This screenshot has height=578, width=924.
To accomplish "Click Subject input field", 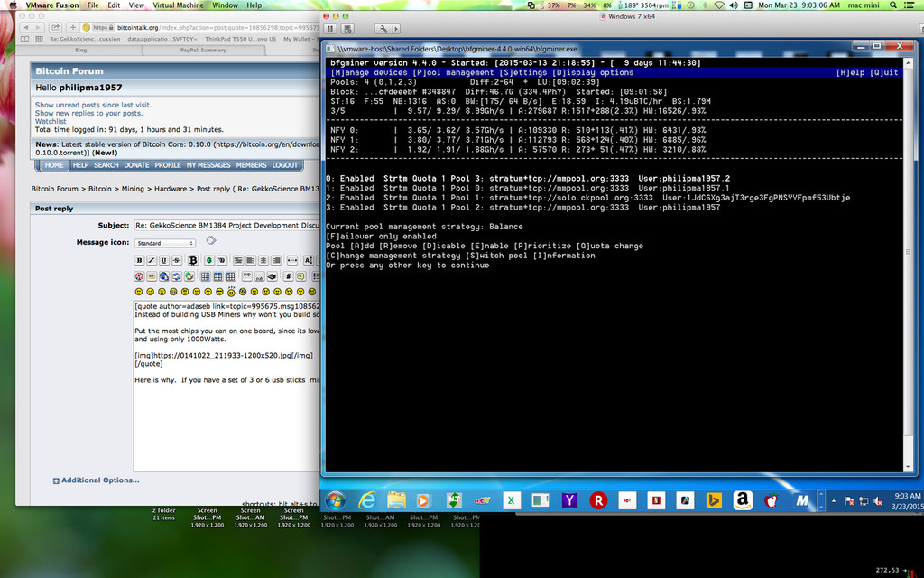I will [x=226, y=225].
